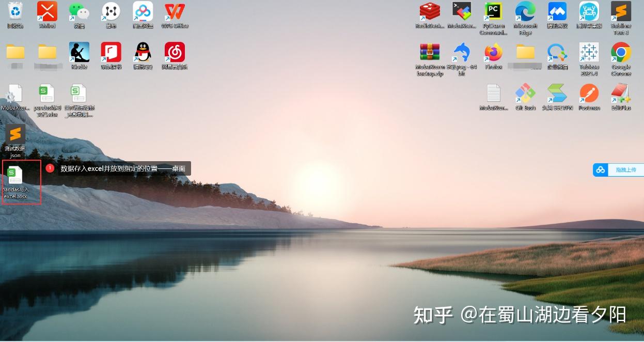Click the 拖拽上传 upload button

point(626,169)
